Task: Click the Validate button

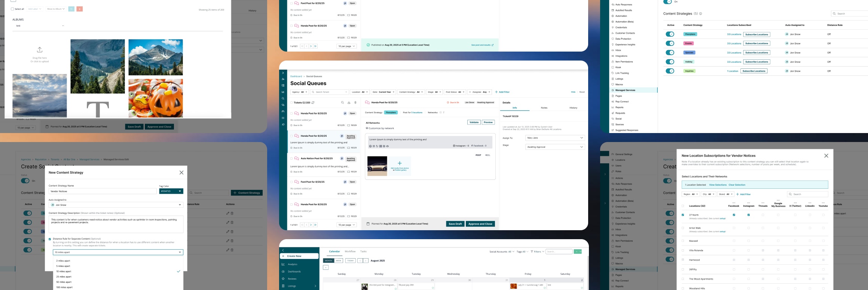Action: pyautogui.click(x=474, y=122)
